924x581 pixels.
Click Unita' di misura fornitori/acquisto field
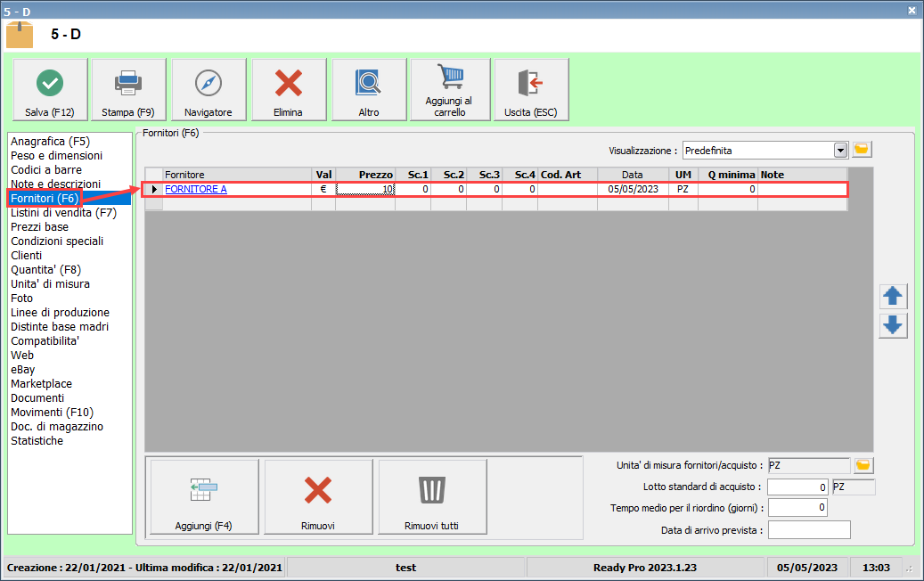tap(809, 465)
